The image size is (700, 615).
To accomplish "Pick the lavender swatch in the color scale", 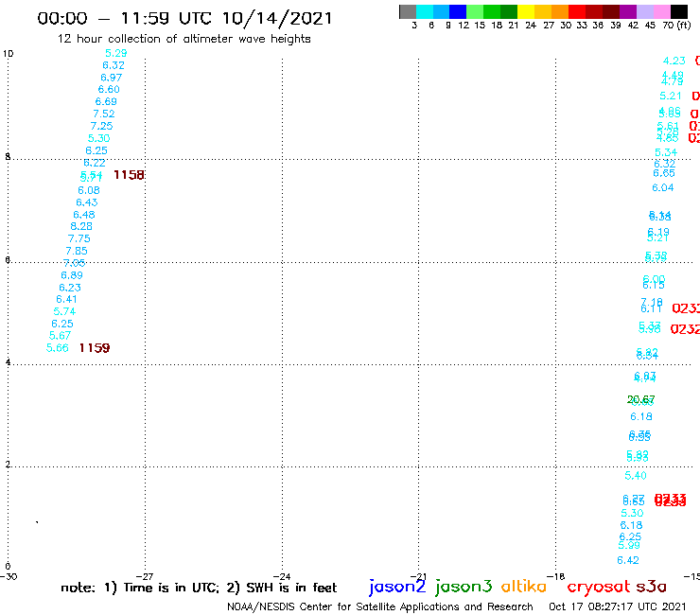I will (644, 11).
